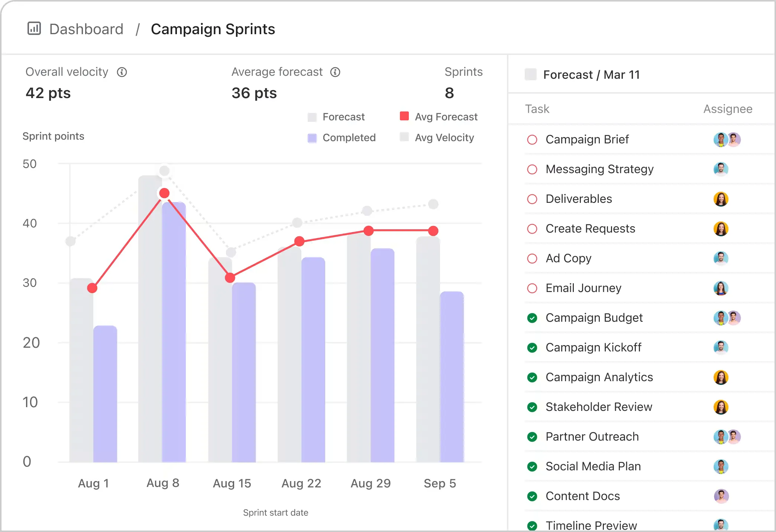776x532 pixels.
Task: Mark Create Requests as complete
Action: (532, 229)
